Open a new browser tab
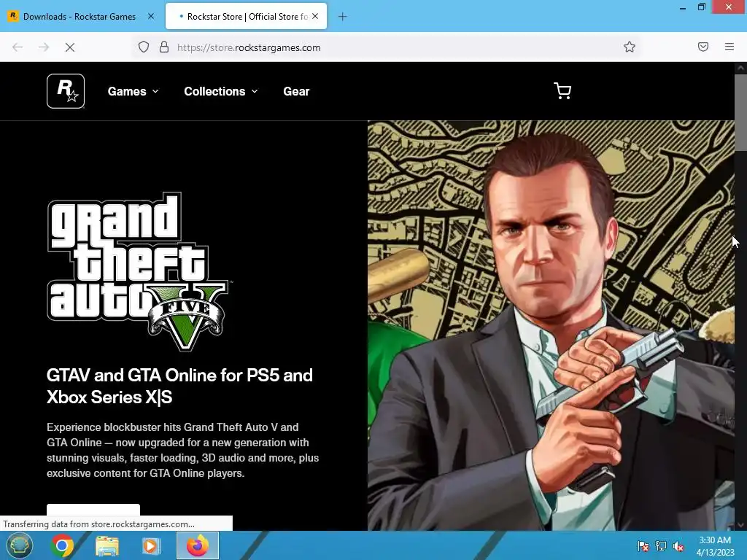This screenshot has height=560, width=747. click(x=343, y=17)
